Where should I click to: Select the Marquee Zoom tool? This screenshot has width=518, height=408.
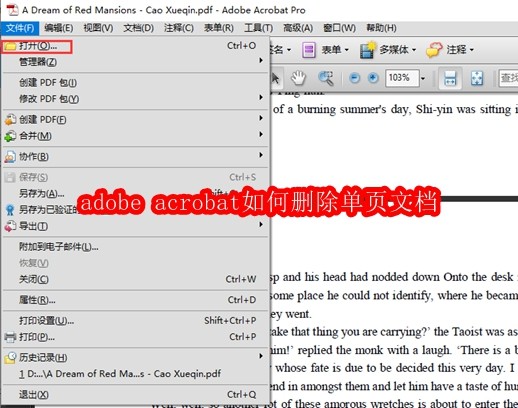[326, 78]
